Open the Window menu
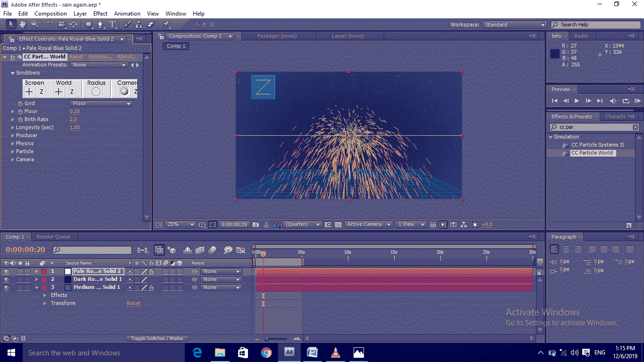 coord(176,14)
